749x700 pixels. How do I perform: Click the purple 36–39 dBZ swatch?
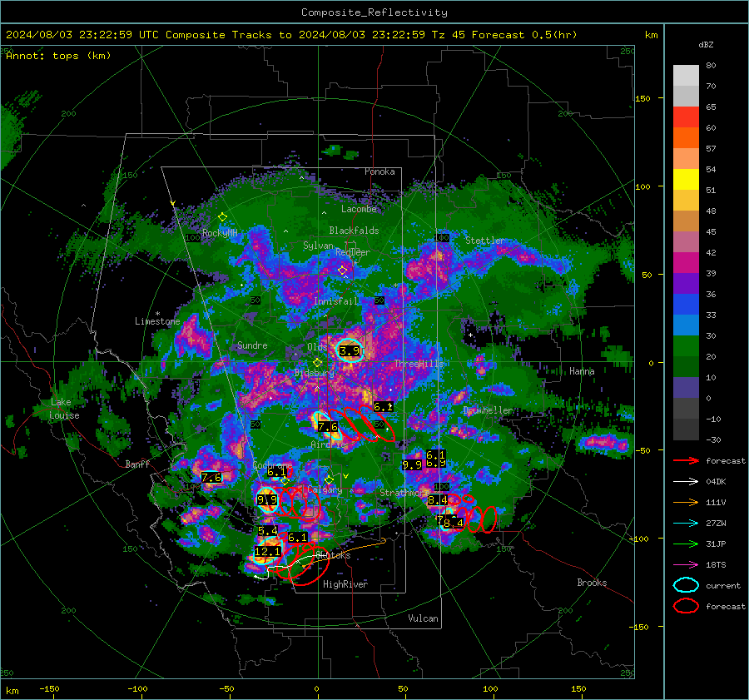[x=686, y=283]
